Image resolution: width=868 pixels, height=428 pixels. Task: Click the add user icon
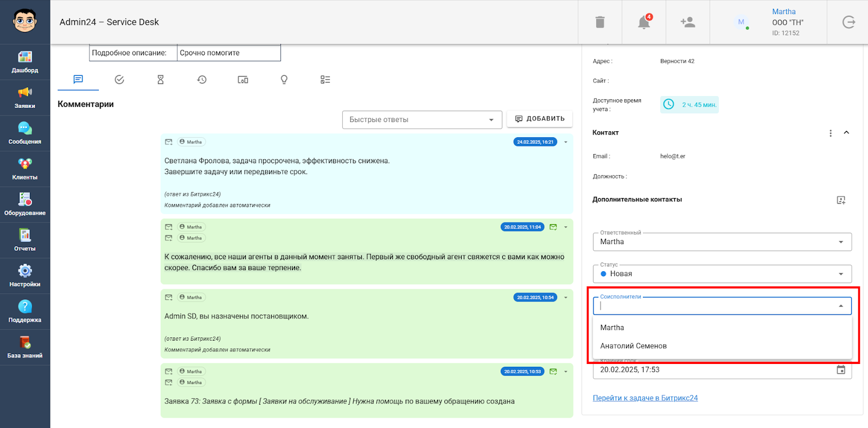pos(687,22)
